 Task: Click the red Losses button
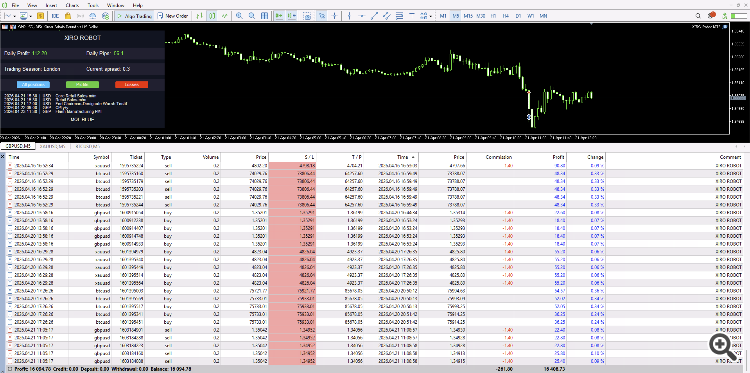132,85
